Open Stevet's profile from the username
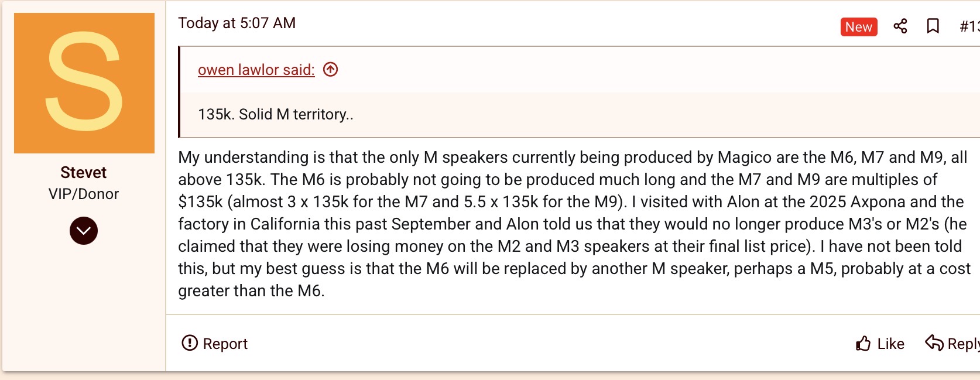 click(84, 173)
